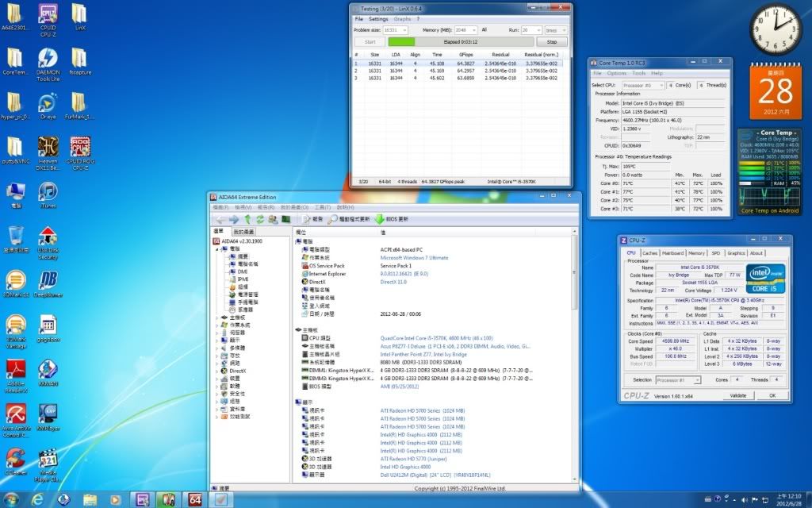
Task: Click the Up arrow in AIDA64 toolbar
Action: point(247,219)
